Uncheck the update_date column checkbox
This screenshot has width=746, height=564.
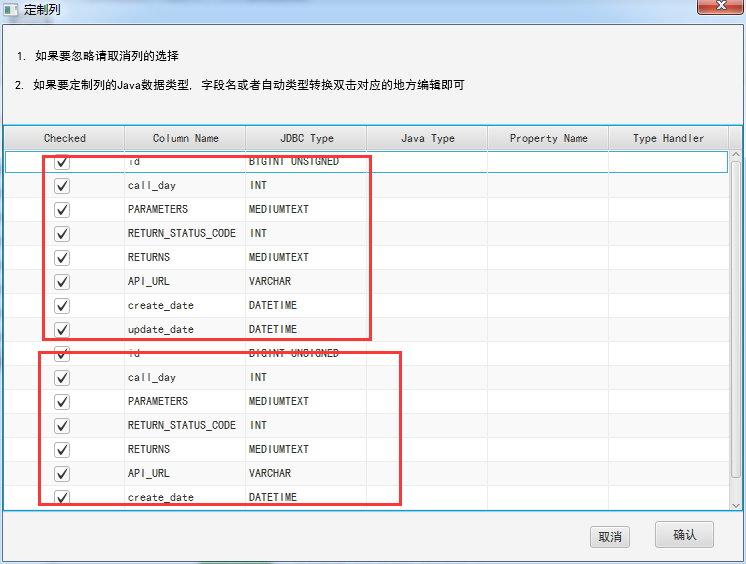click(62, 329)
